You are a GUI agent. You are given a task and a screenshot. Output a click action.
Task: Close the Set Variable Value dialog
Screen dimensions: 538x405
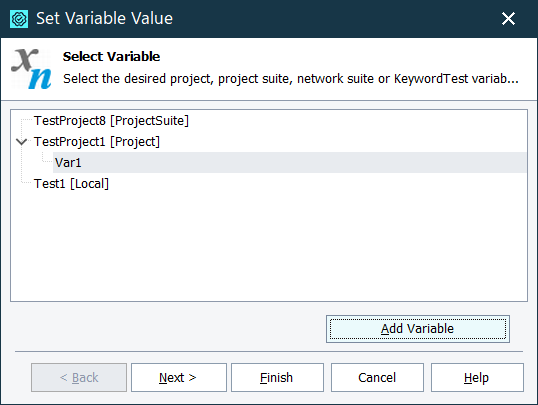coord(508,19)
